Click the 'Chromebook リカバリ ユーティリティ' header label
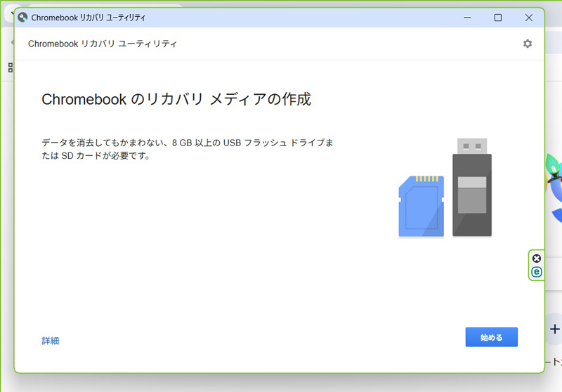Image resolution: width=562 pixels, height=392 pixels. pyautogui.click(x=103, y=44)
